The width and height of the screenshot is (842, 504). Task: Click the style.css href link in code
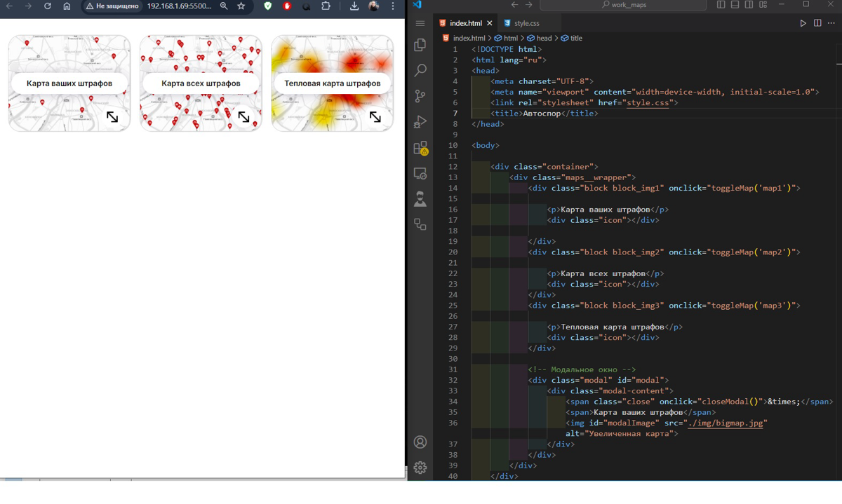(648, 102)
